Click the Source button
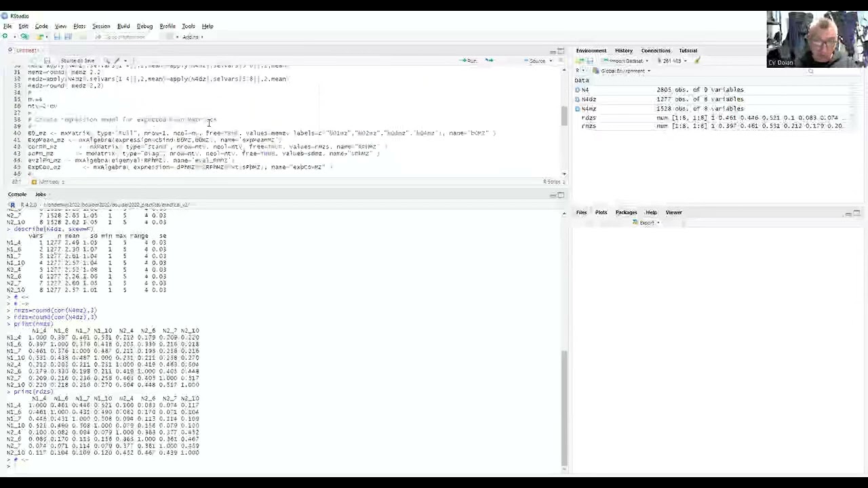The height and width of the screenshot is (488, 868). pos(535,60)
